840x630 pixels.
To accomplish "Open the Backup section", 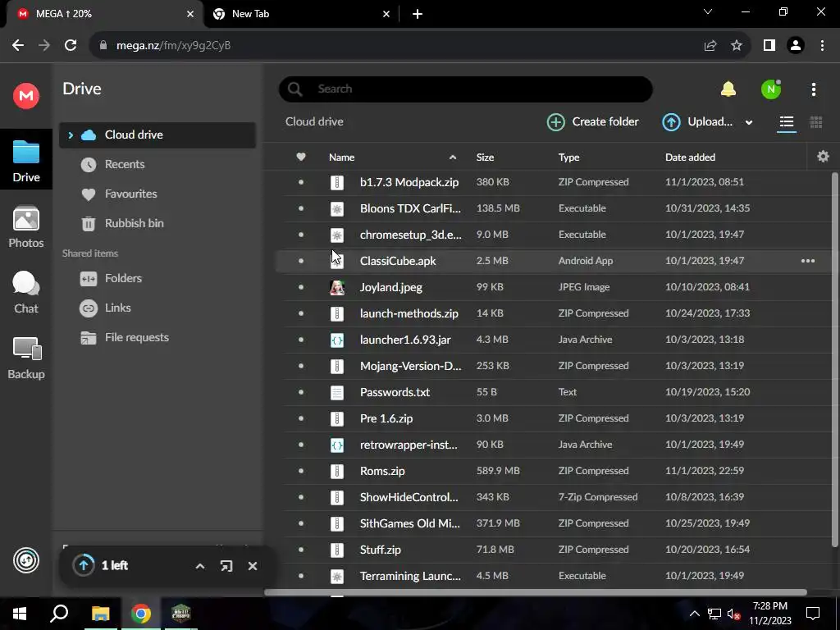I will 25,358.
